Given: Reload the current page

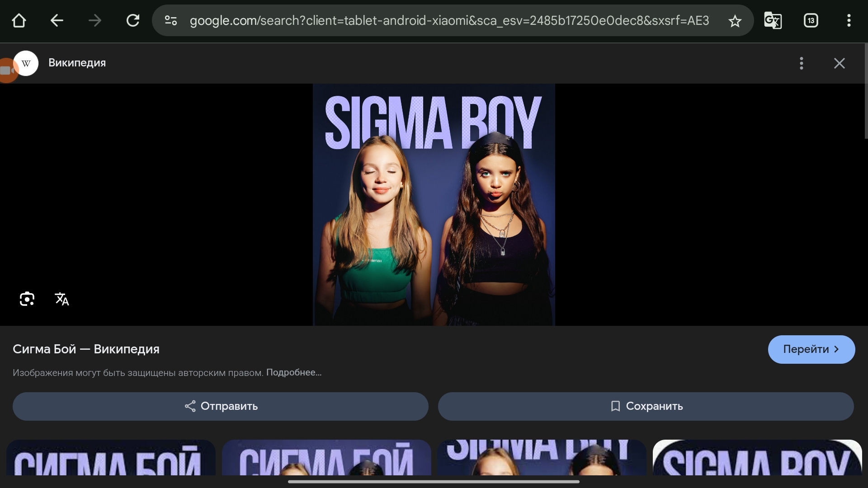Looking at the screenshot, I should pyautogui.click(x=133, y=21).
